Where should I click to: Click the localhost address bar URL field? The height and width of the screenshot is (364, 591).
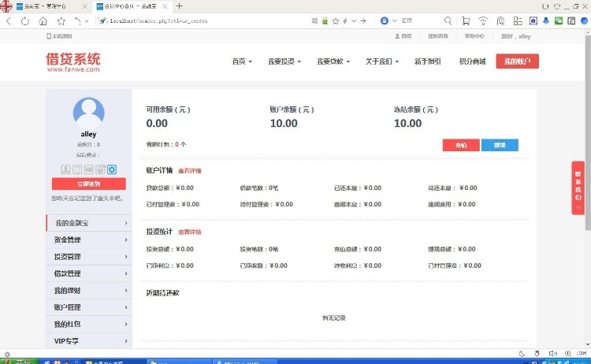203,21
